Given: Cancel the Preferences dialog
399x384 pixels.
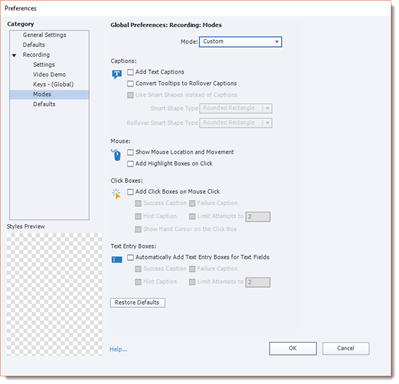Looking at the screenshot, I should [346, 348].
